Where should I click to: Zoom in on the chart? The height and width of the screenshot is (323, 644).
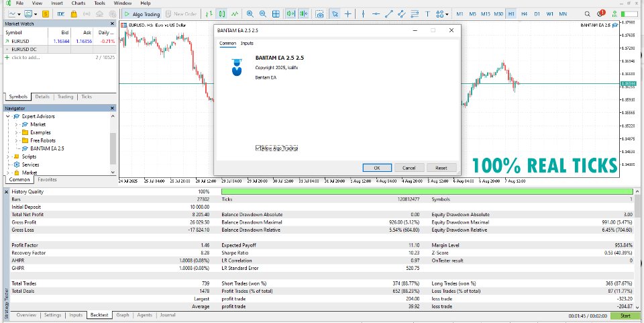coord(250,14)
